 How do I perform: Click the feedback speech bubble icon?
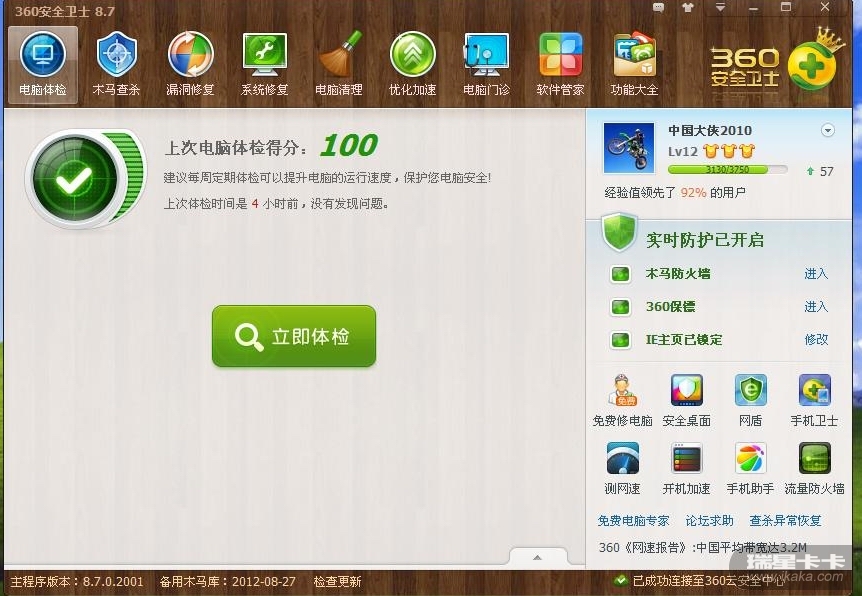658,8
